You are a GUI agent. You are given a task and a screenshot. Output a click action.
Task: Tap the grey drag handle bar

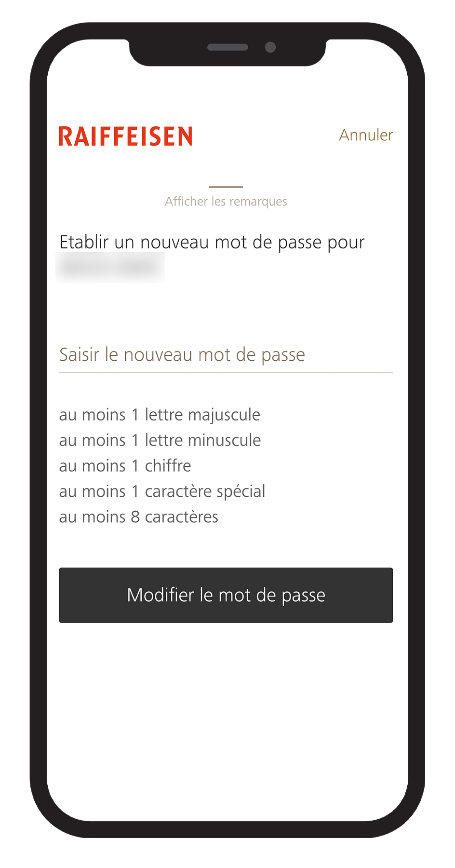[x=226, y=187]
